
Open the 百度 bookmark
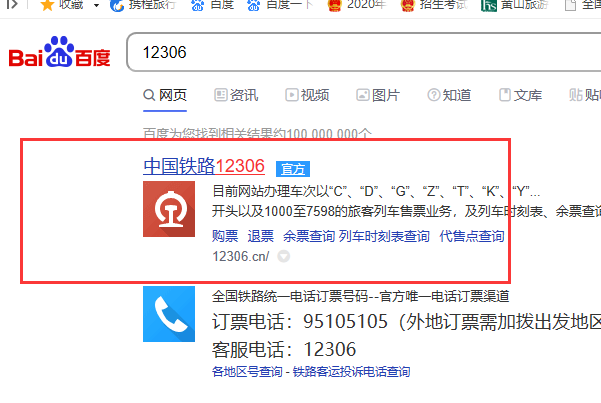(x=212, y=5)
